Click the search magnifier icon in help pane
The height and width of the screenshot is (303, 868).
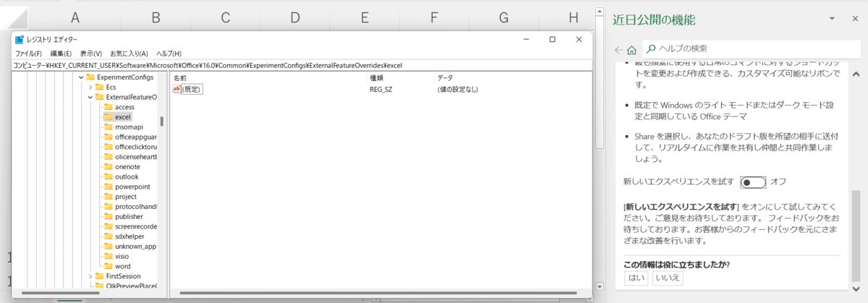(x=651, y=48)
